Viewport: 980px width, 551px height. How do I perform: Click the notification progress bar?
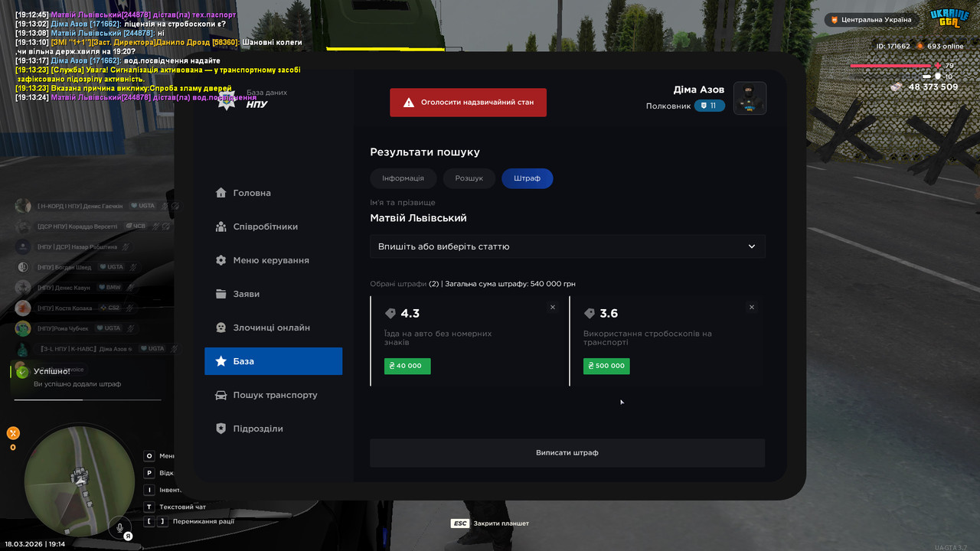tap(89, 399)
